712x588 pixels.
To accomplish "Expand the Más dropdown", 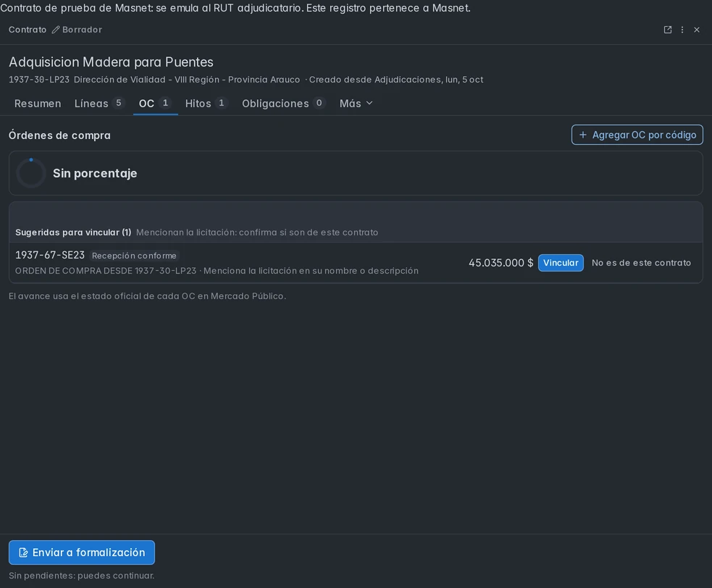I will (356, 104).
